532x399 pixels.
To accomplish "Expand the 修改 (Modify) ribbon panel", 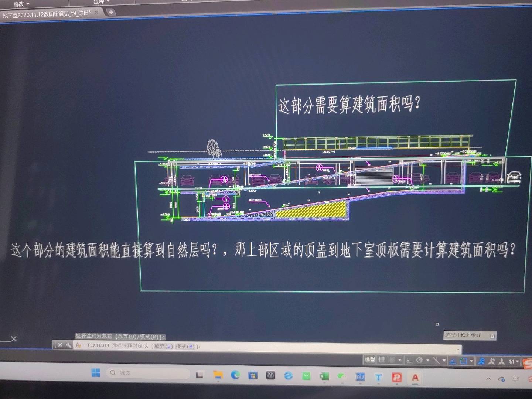I will coord(21,4).
